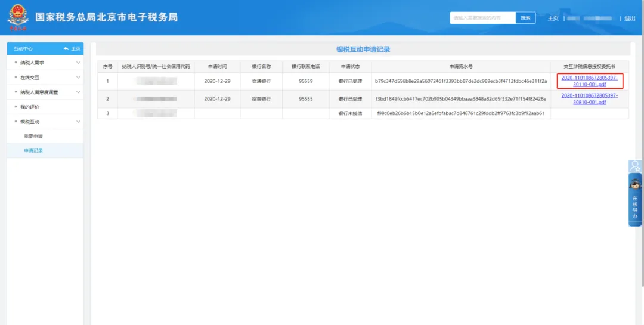The height and width of the screenshot is (325, 644).
Task: Click the 申请状态 column header
Action: 351,66
